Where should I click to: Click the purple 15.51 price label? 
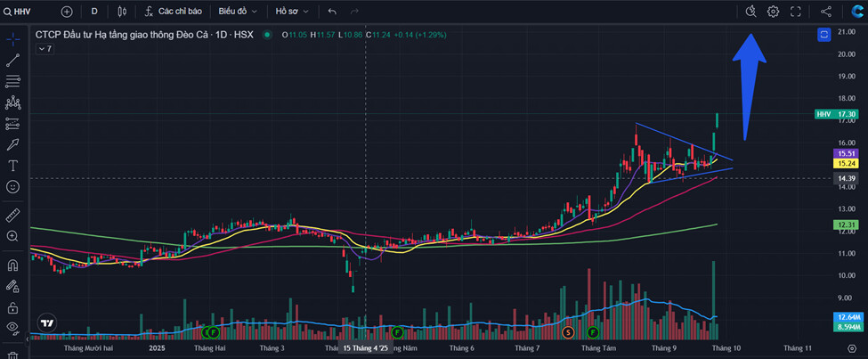tap(847, 153)
